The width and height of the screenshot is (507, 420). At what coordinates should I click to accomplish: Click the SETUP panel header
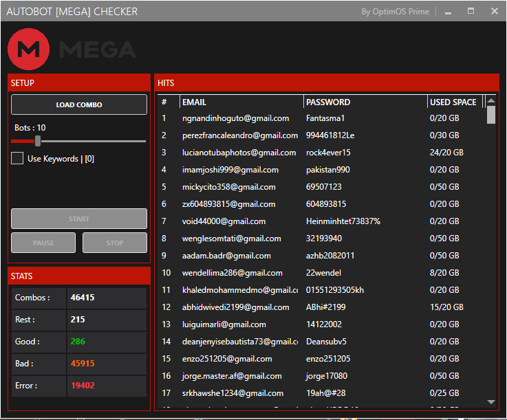pos(79,82)
